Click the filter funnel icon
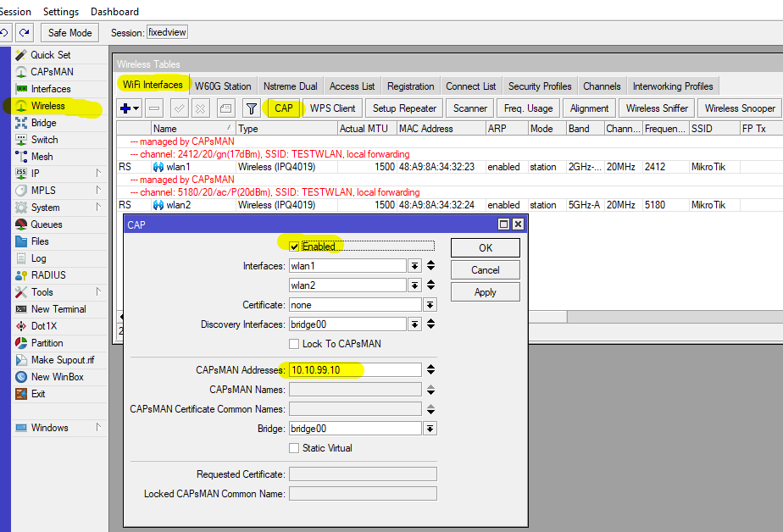The image size is (783, 532). 251,108
